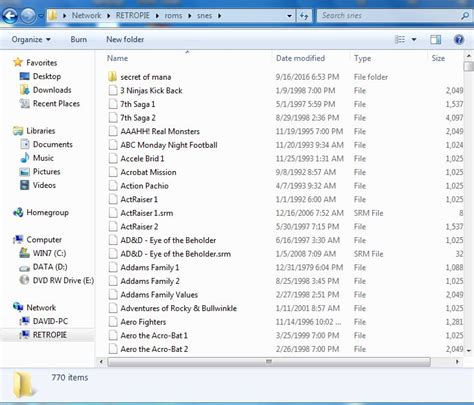The image size is (474, 405).
Task: Sort by the Type column header
Action: point(363,58)
